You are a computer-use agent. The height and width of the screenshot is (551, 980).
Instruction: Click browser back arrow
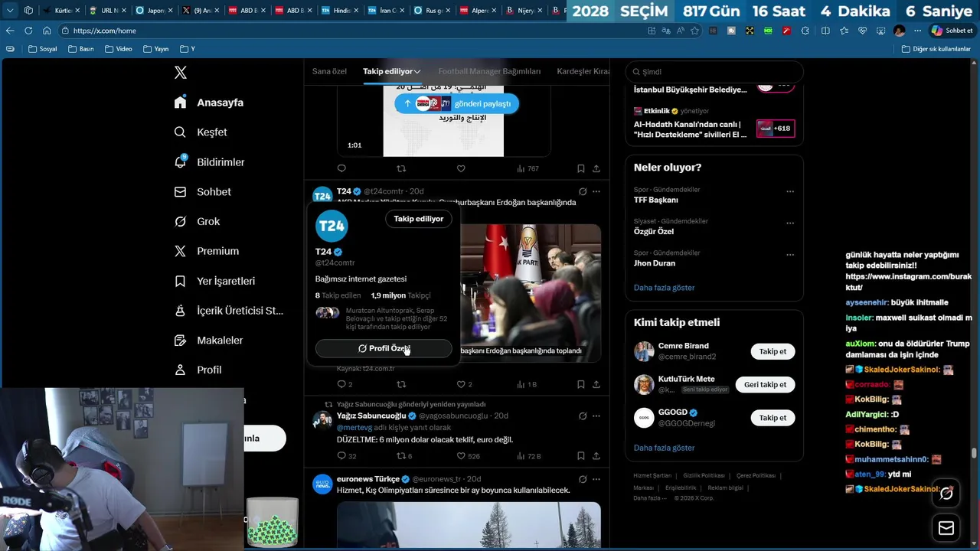(x=10, y=31)
